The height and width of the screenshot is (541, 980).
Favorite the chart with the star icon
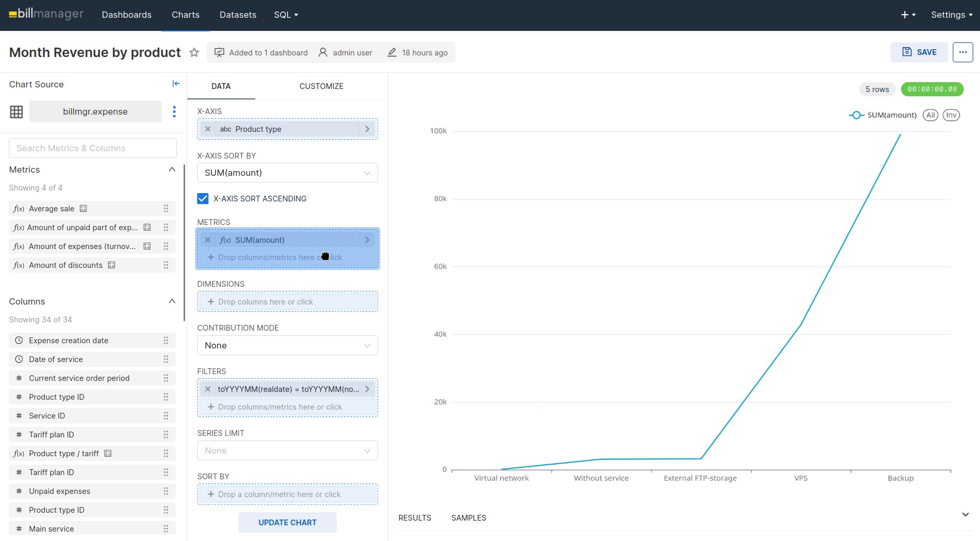194,52
